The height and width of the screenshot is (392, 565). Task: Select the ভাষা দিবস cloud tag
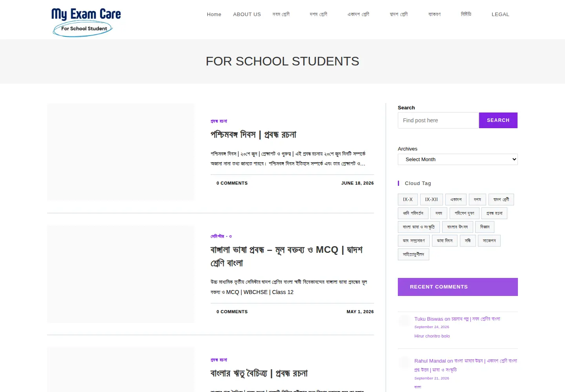coord(445,241)
